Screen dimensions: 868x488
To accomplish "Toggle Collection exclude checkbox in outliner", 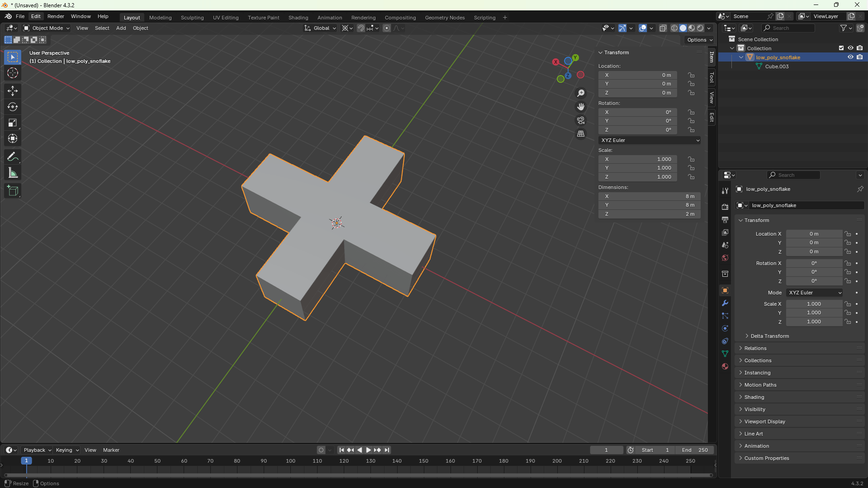I will 841,48.
